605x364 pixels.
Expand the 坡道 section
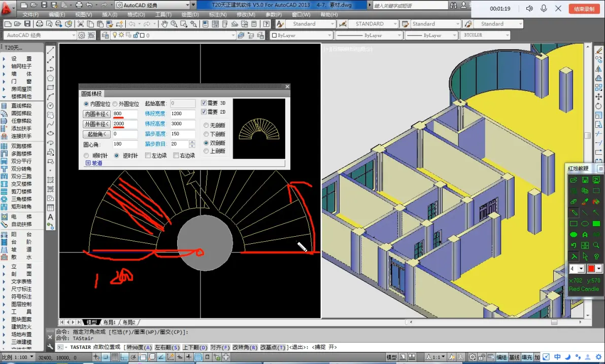click(x=88, y=163)
